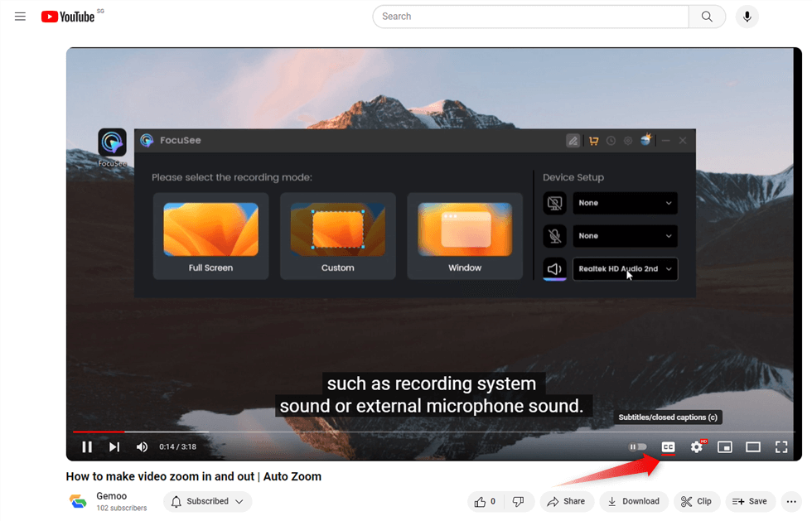The height and width of the screenshot is (521, 812).
Task: Mute the video volume speaker
Action: [x=142, y=447]
